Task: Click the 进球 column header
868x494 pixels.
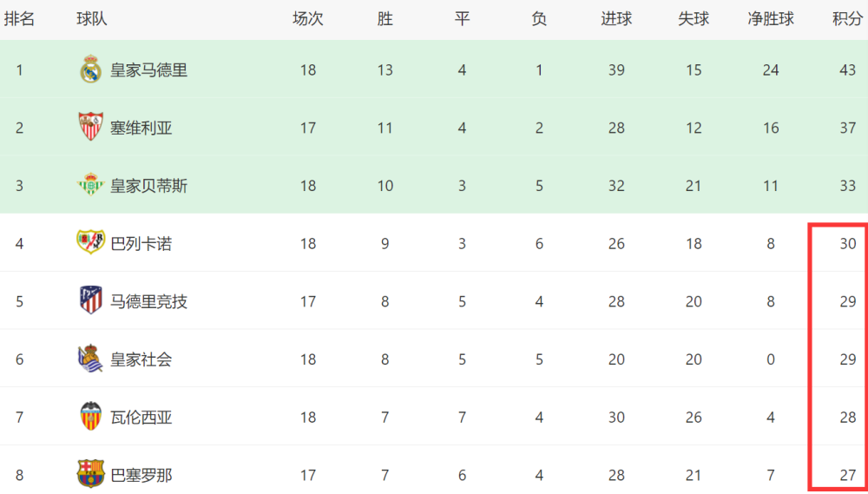Action: pyautogui.click(x=616, y=19)
